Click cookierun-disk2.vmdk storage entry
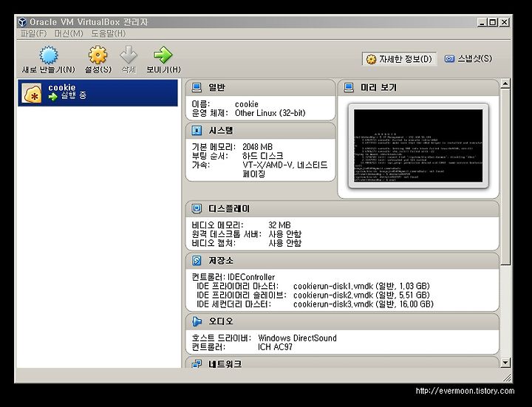532x407 pixels. [361, 295]
